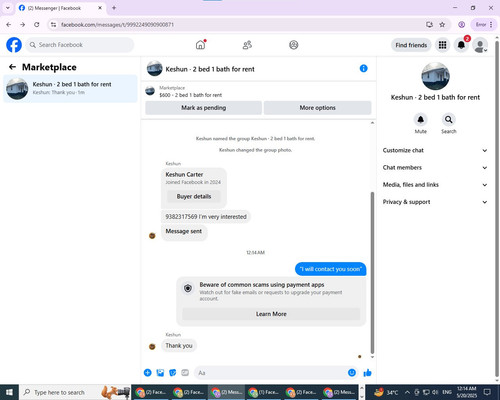This screenshot has height=400, width=500.
Task: Choose a sticker from composer
Action: (173, 373)
